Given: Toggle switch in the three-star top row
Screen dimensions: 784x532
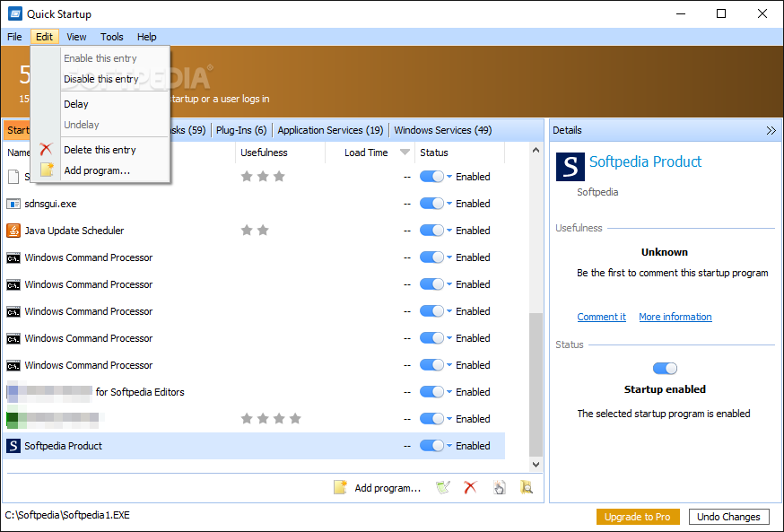Looking at the screenshot, I should click(x=431, y=177).
